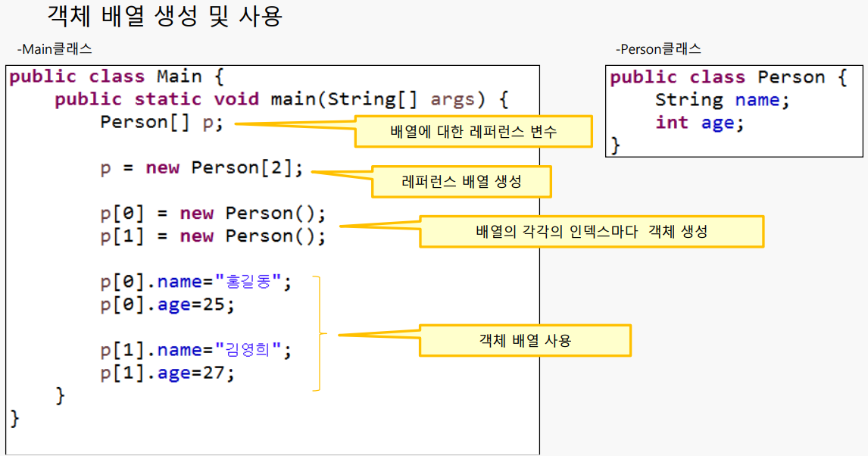
Task: Click the callout 배열에 대한 레퍼런스 변수
Action: point(473,132)
